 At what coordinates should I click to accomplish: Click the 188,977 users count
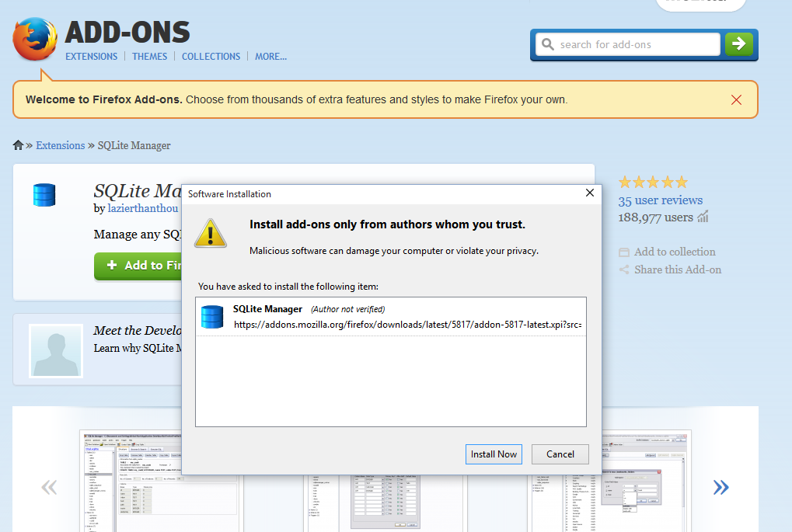point(656,217)
